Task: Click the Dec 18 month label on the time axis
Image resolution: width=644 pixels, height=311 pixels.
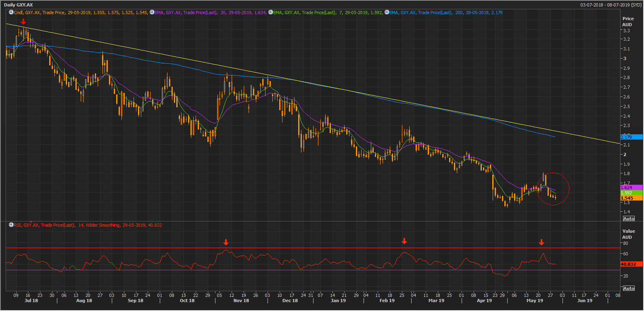Action: [x=290, y=301]
